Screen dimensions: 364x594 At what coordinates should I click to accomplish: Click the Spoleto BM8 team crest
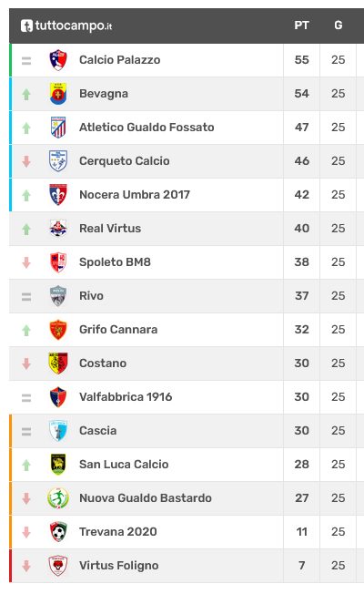click(58, 262)
